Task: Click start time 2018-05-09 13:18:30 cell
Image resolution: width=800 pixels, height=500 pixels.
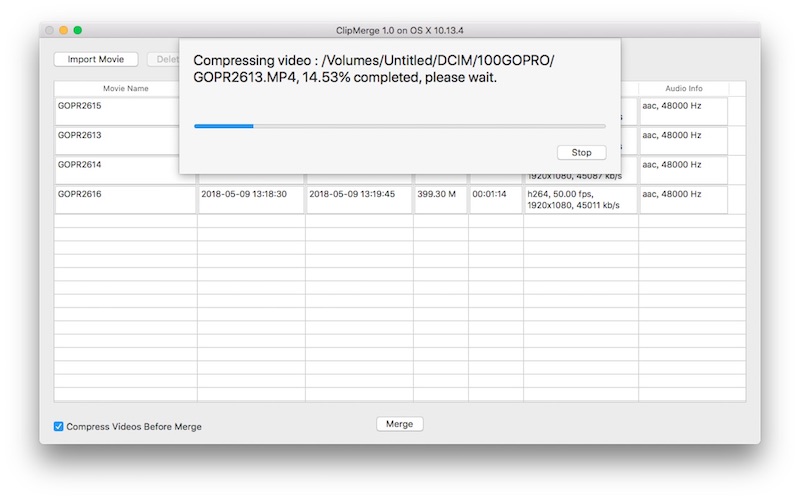Action: click(251, 199)
